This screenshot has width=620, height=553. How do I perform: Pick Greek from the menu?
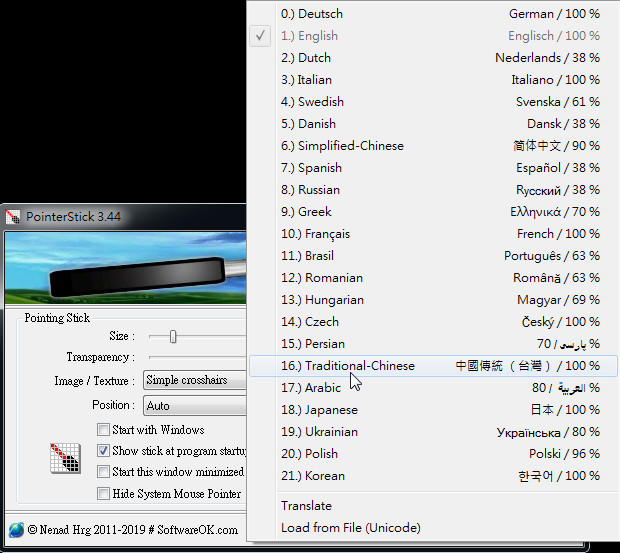tap(433, 212)
